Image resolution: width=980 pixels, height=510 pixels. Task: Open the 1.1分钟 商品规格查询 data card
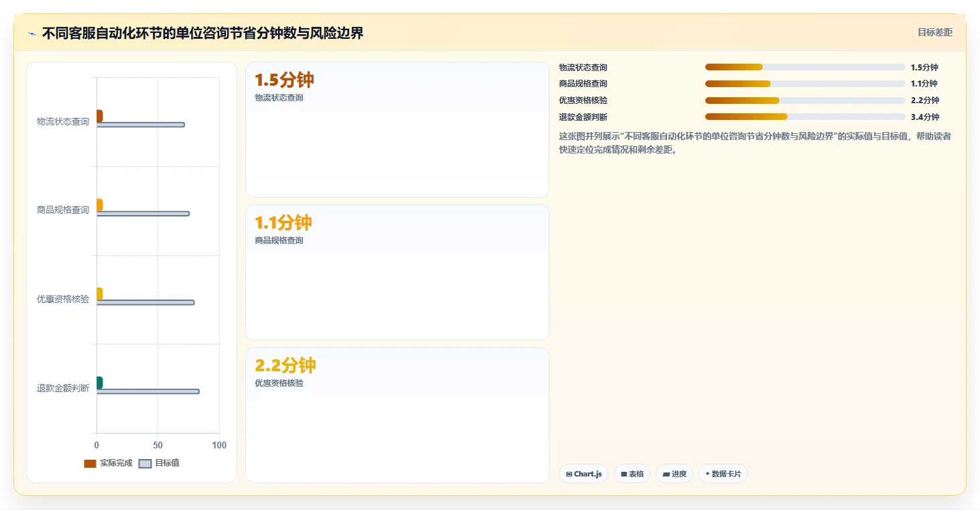pos(397,273)
